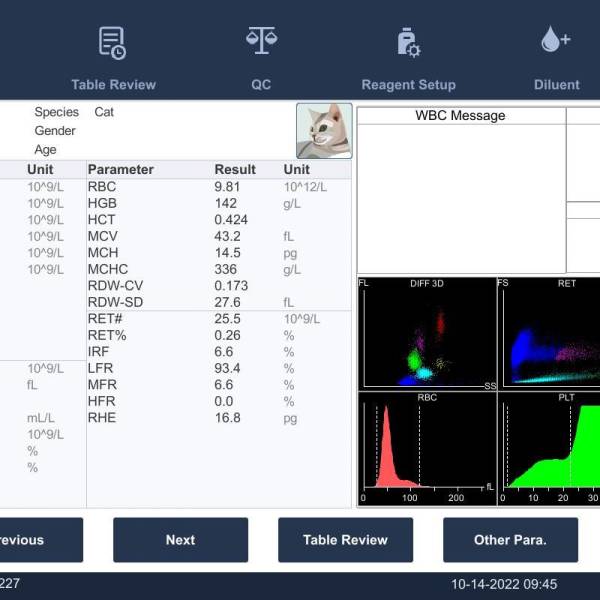Select the MCHC parameter row

coord(219,269)
